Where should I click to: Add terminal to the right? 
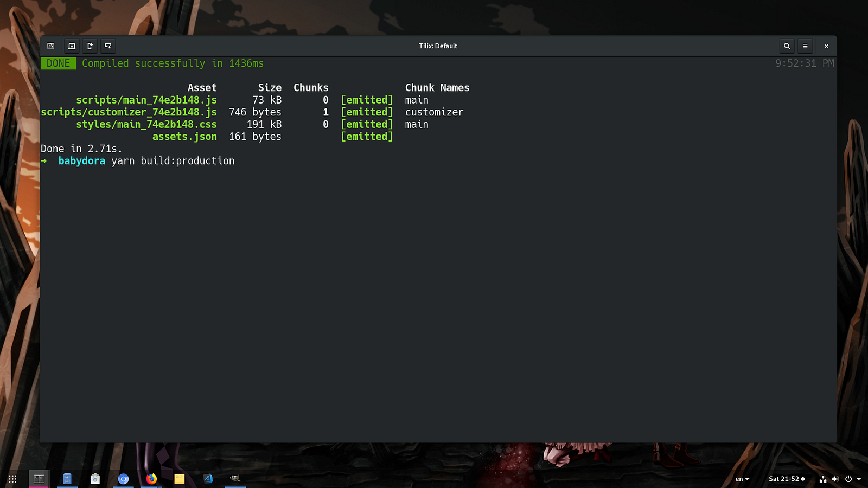pos(90,46)
